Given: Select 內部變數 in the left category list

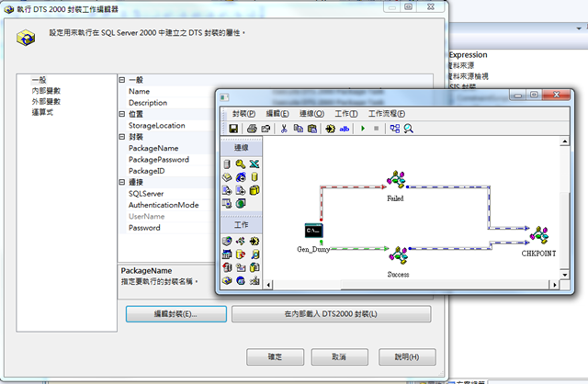Looking at the screenshot, I should pos(46,91).
